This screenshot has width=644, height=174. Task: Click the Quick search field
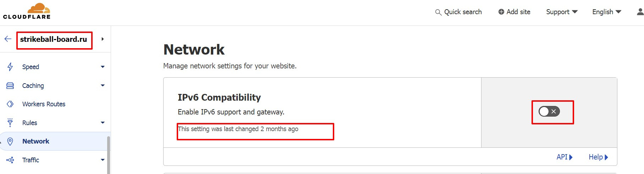coord(458,12)
